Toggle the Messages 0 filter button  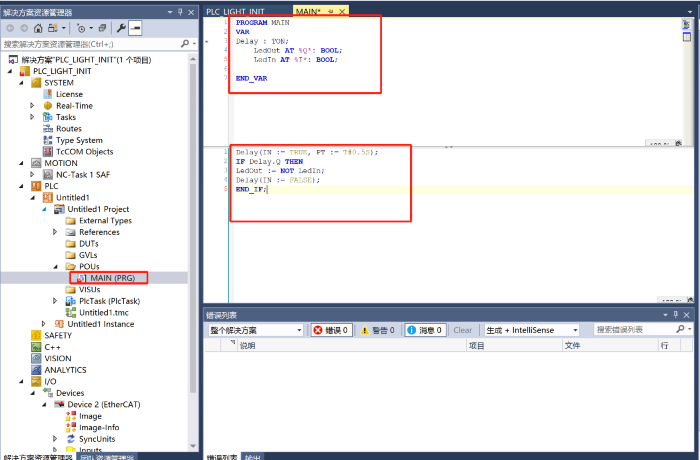(425, 330)
